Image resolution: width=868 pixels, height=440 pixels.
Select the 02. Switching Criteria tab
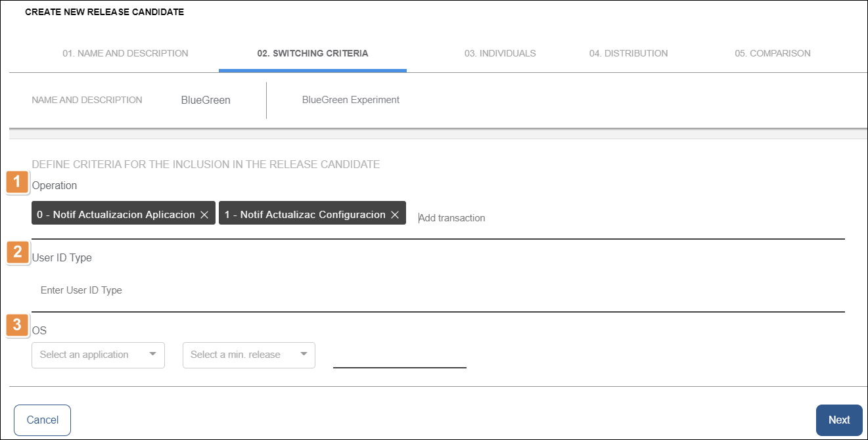pyautogui.click(x=312, y=53)
